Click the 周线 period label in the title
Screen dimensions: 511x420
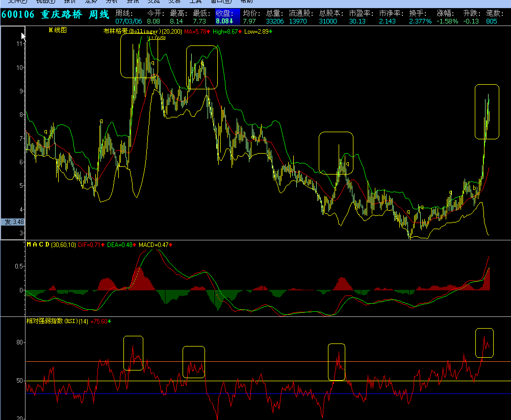99,15
